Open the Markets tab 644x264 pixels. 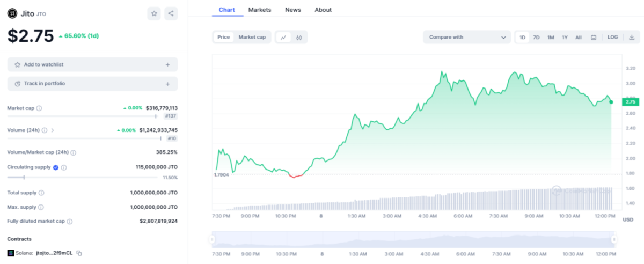(x=260, y=10)
